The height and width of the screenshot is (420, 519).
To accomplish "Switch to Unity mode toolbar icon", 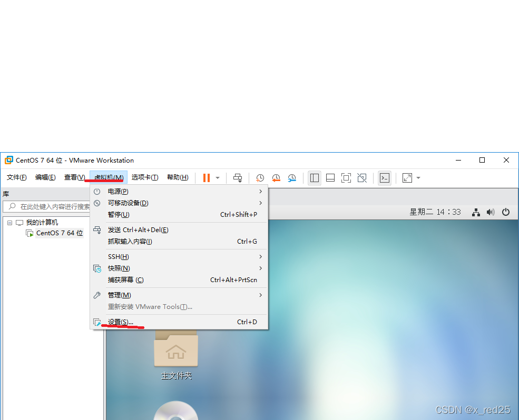I will coord(362,178).
